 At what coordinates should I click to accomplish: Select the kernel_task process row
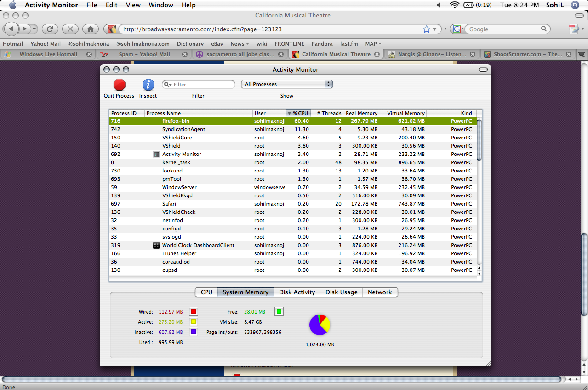pyautogui.click(x=293, y=162)
